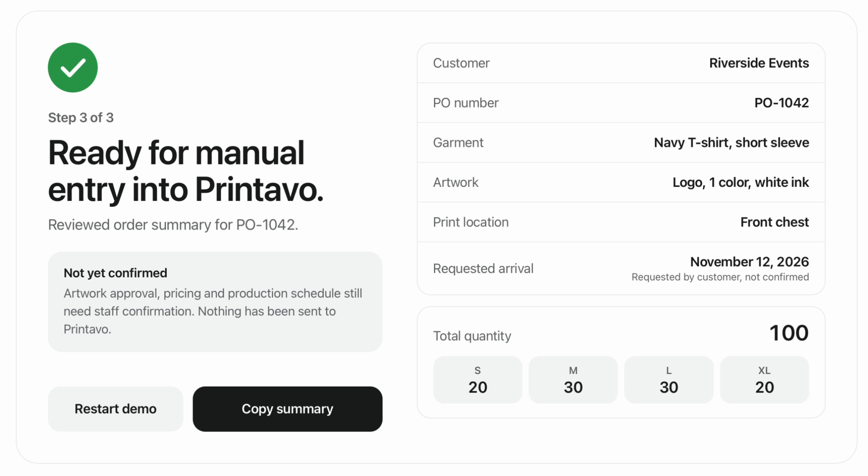This screenshot has height=476, width=868.
Task: Select 'Logo, 1 color, white ink' value
Action: pyautogui.click(x=740, y=183)
